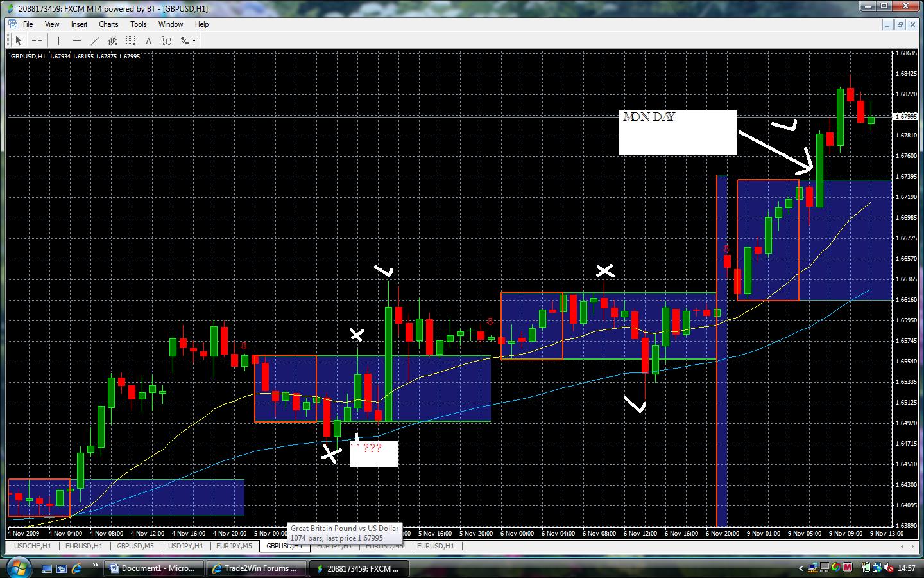The height and width of the screenshot is (578, 924).
Task: Open the Window menu
Action: click(x=171, y=24)
